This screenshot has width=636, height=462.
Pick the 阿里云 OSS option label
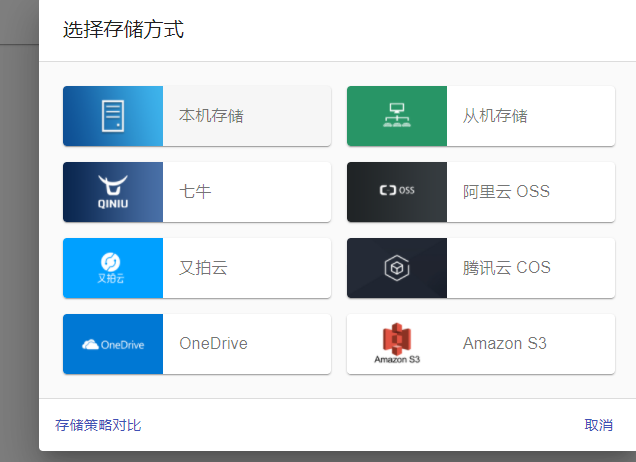click(506, 192)
